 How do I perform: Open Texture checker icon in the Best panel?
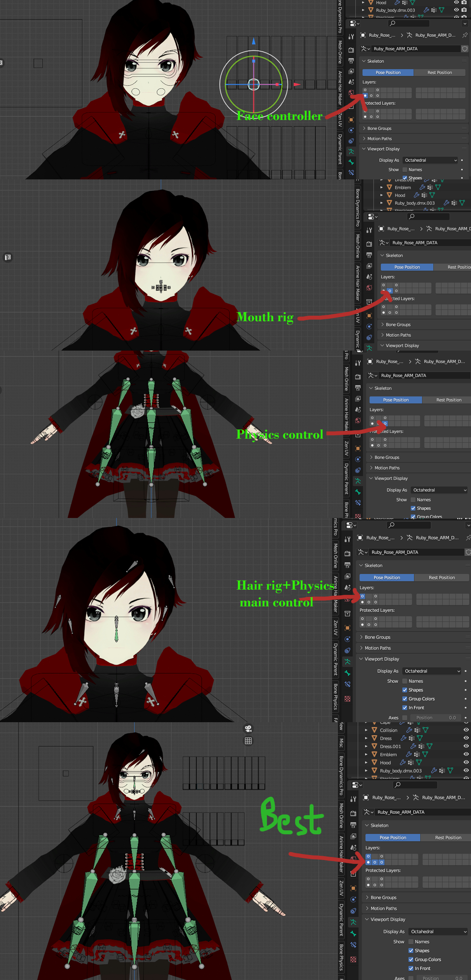click(x=353, y=959)
